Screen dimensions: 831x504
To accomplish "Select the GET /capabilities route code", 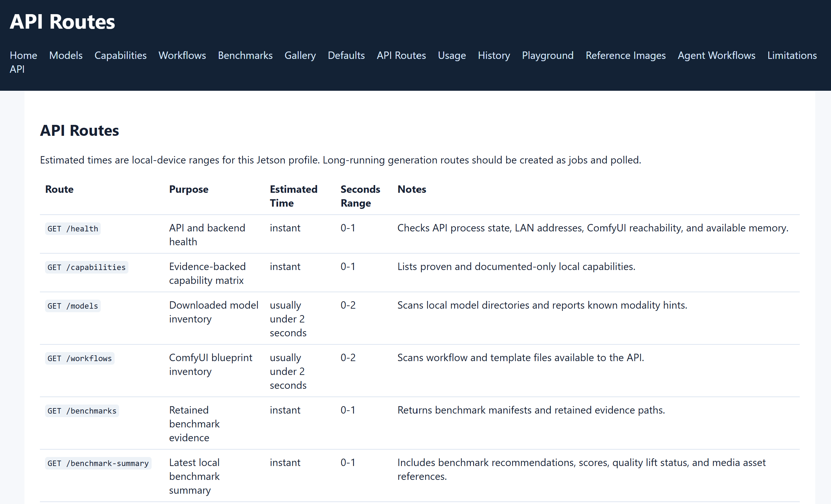I will coord(87,267).
